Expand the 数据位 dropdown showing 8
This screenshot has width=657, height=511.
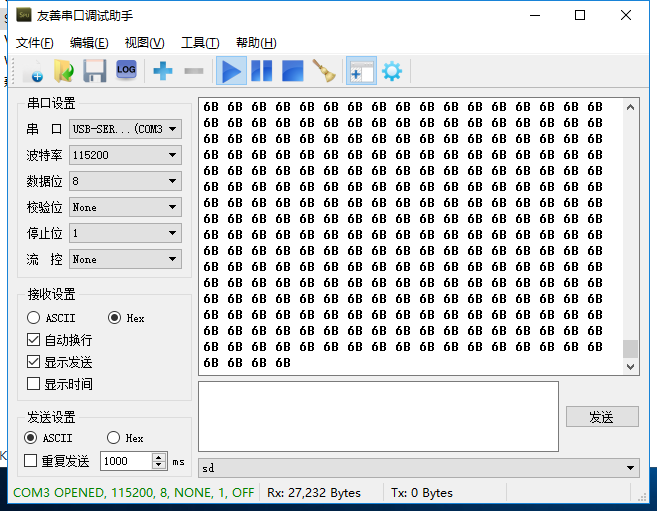click(x=125, y=181)
